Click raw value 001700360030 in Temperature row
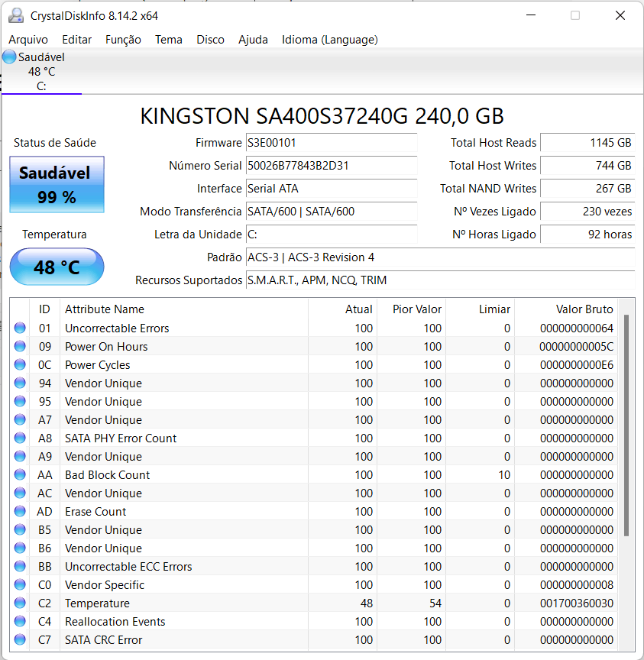This screenshot has height=660, width=644. pyautogui.click(x=577, y=603)
